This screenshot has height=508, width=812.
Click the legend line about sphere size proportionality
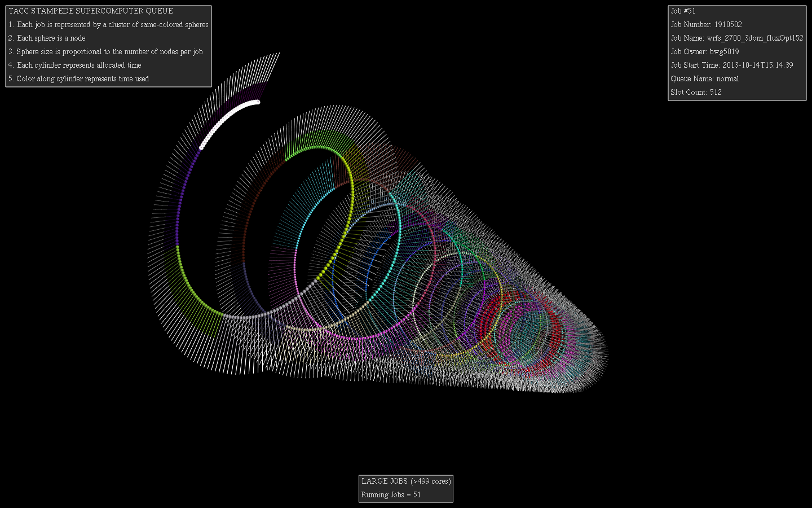[105, 51]
